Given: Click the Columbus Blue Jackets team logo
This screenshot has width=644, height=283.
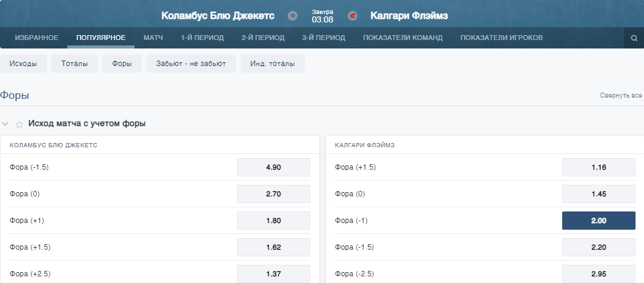Looking at the screenshot, I should 293,16.
